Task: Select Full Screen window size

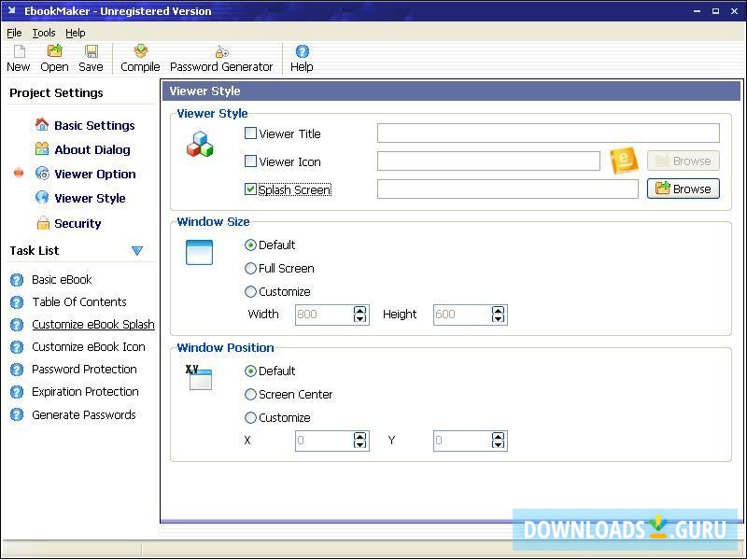Action: [x=250, y=268]
